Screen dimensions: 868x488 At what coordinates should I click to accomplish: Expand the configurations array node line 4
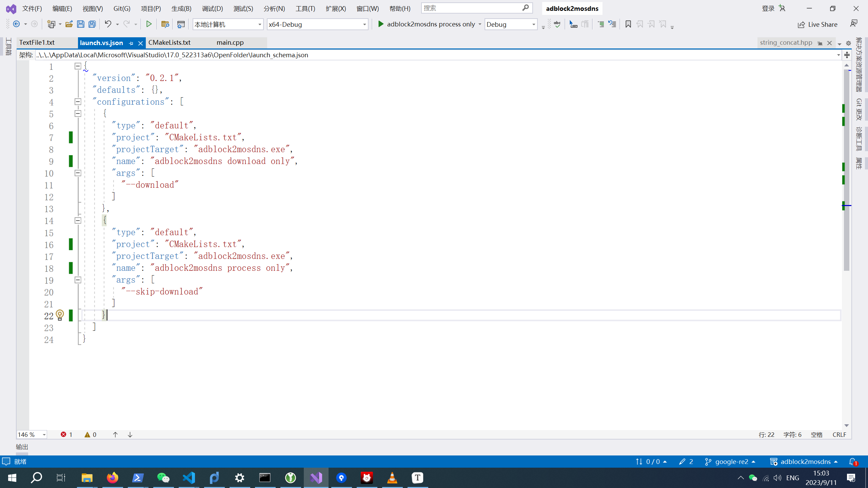pos(78,102)
